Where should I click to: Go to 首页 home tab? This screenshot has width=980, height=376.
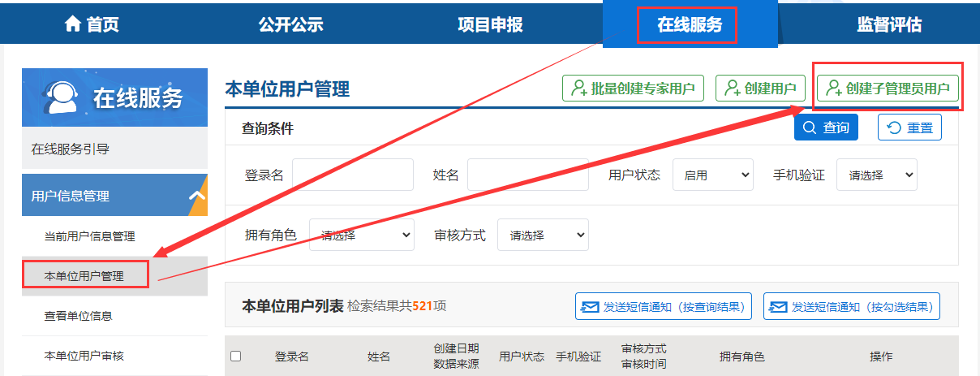coord(92,24)
